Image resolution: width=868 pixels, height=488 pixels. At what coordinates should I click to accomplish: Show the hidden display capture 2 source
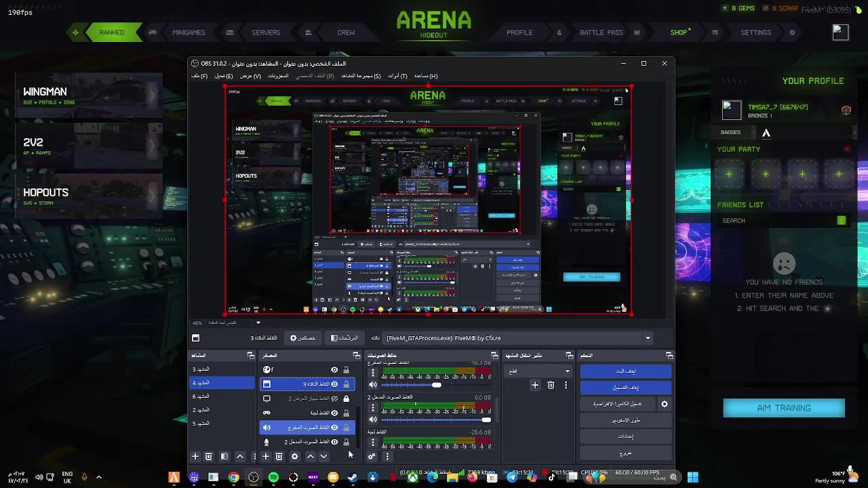[334, 399]
